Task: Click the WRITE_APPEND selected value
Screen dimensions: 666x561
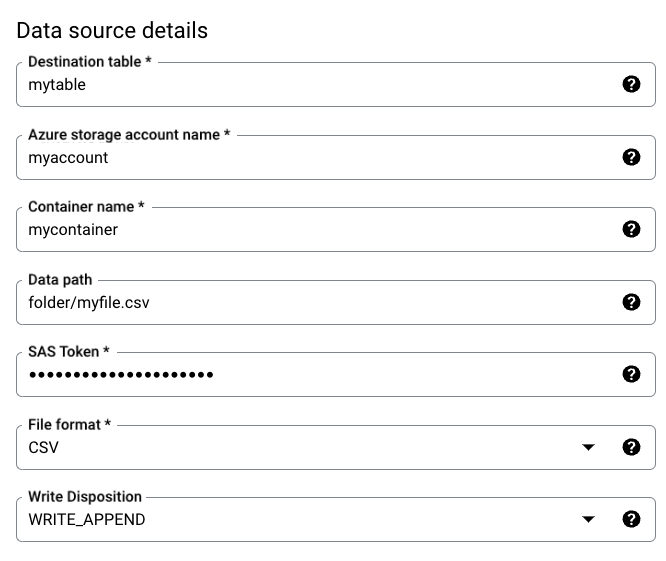Action: (87, 519)
